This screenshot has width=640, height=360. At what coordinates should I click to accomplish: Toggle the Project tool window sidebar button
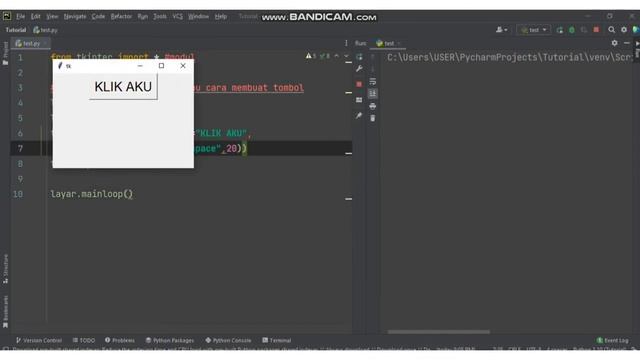pos(5,53)
